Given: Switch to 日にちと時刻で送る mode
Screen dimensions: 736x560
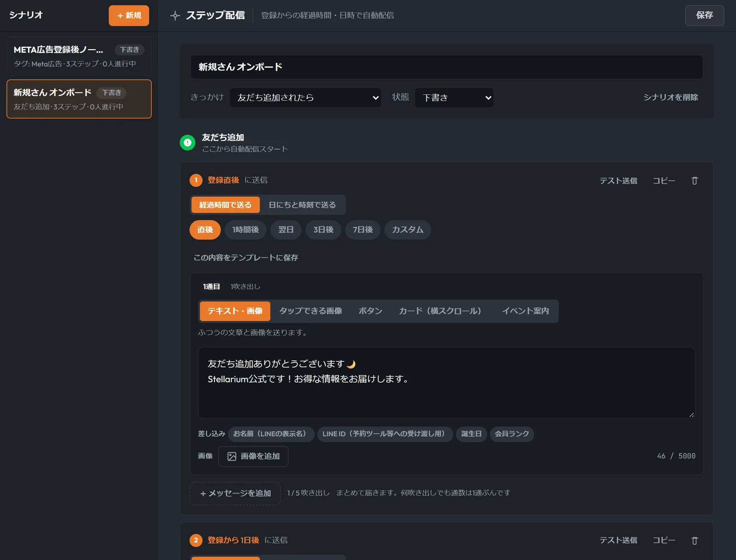Looking at the screenshot, I should [x=302, y=205].
